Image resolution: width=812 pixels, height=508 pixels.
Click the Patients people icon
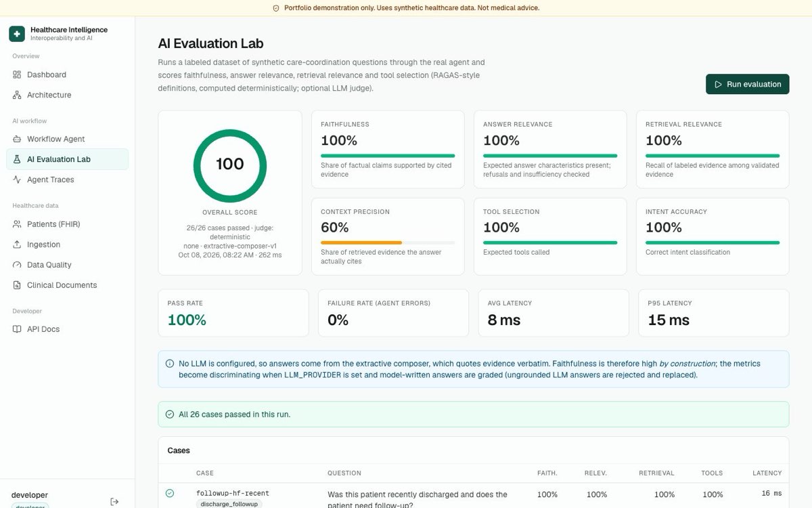(17, 224)
